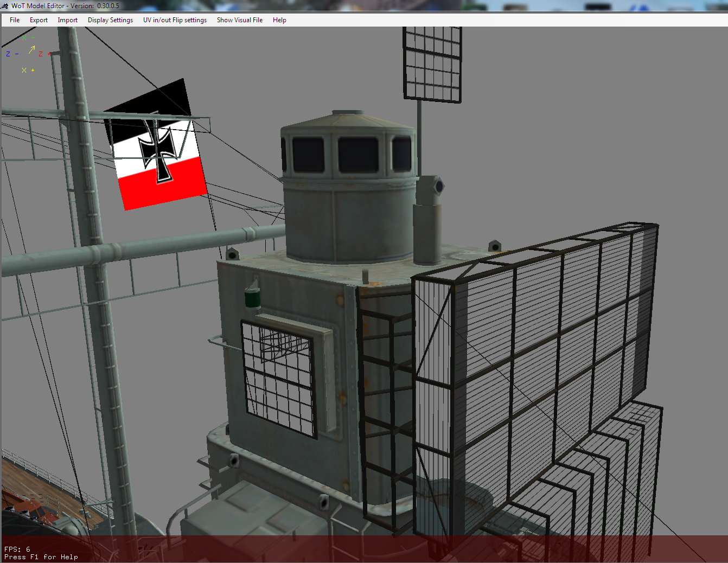Open the Import menu

[68, 20]
